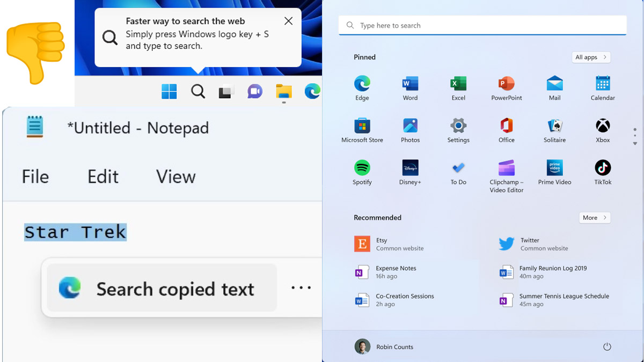Open the Xbox app
This screenshot has width=644, height=362.
click(603, 130)
